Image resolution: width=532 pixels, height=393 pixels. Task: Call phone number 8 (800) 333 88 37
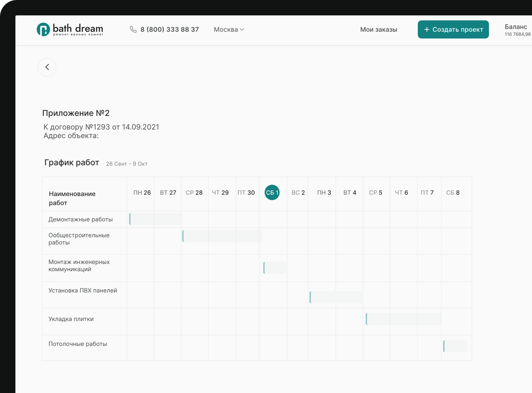click(169, 29)
